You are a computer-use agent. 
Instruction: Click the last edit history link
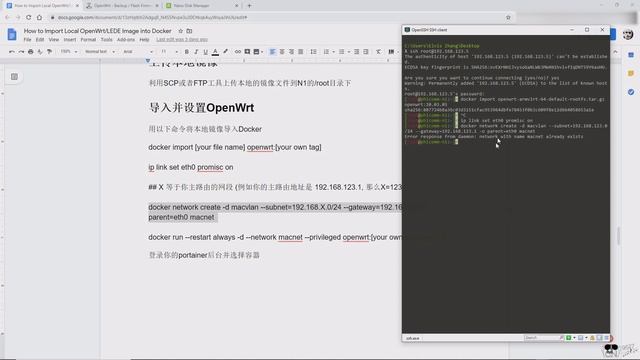(182, 40)
